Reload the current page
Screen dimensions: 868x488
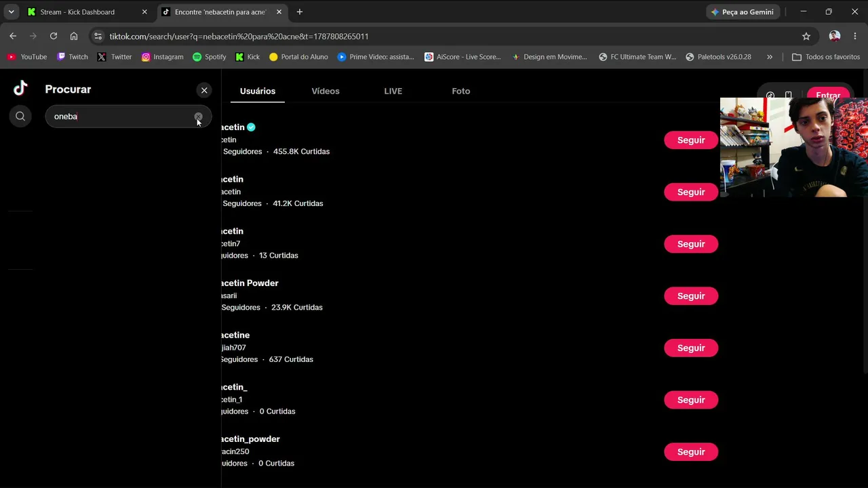tap(54, 36)
